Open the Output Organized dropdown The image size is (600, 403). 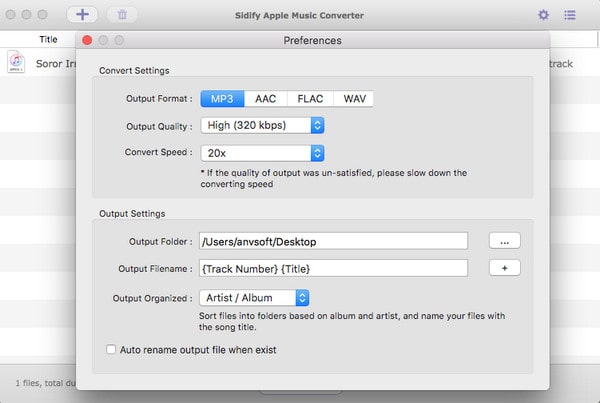tap(254, 298)
